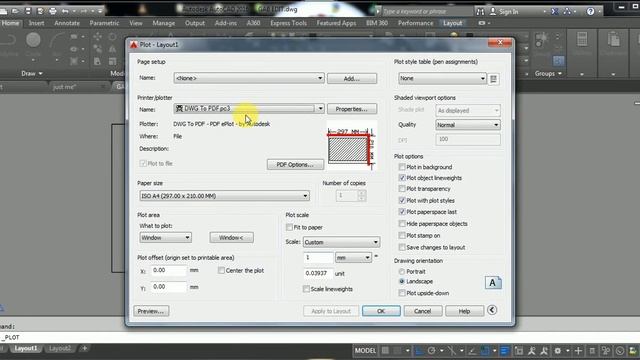Click the Window< selection button
This screenshot has height=360, width=640.
coord(231,238)
